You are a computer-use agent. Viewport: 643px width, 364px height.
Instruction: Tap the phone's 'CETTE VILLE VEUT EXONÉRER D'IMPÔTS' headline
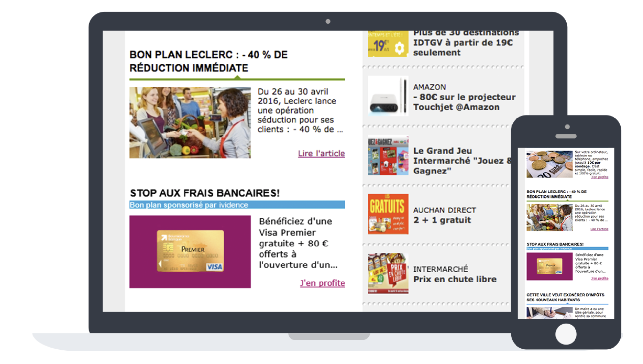click(565, 297)
